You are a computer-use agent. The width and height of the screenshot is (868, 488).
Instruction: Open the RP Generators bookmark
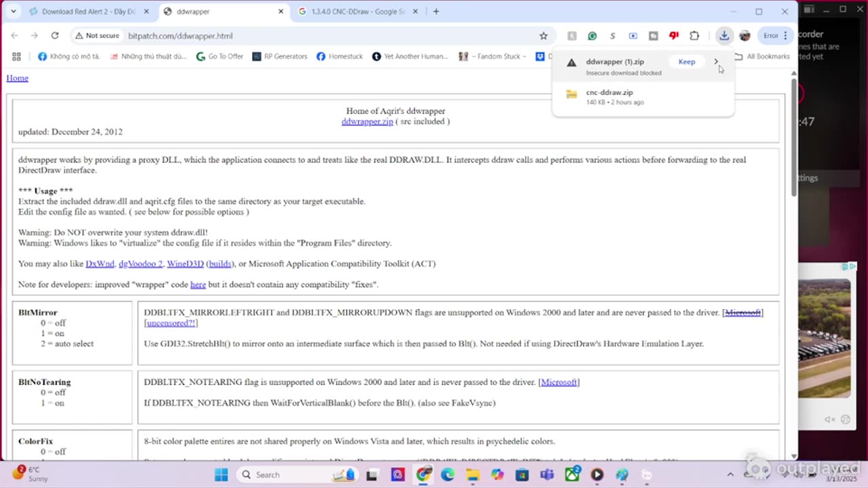[x=279, y=56]
